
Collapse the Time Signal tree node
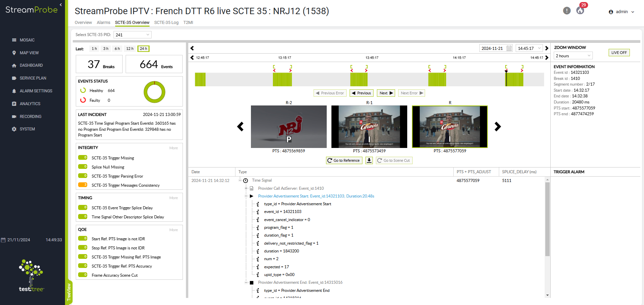(x=240, y=180)
